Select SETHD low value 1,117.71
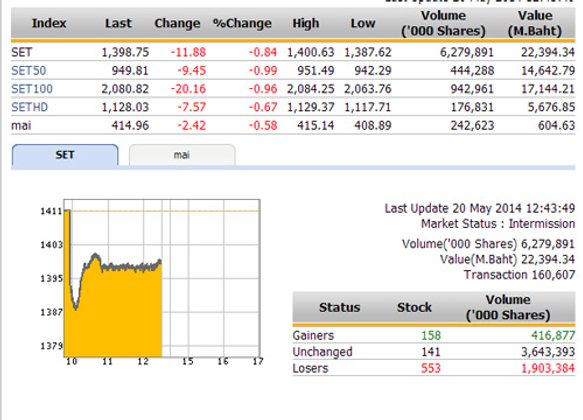The height and width of the screenshot is (420, 583). (368, 107)
